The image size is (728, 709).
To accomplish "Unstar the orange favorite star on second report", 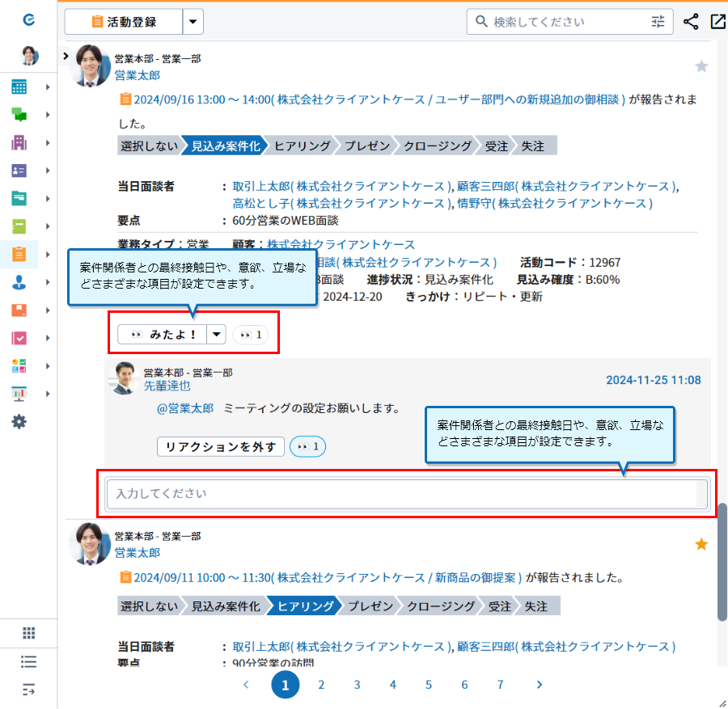I will pyautogui.click(x=701, y=545).
